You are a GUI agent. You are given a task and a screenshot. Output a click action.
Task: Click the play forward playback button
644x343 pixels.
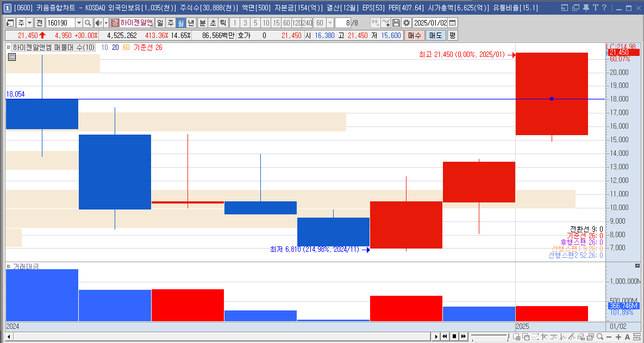pyautogui.click(x=436, y=337)
